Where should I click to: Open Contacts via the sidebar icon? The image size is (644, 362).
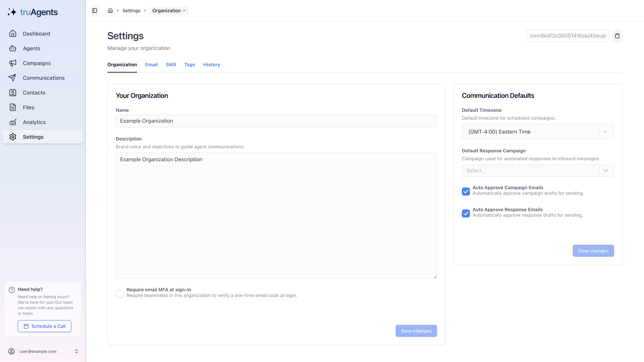(x=13, y=93)
